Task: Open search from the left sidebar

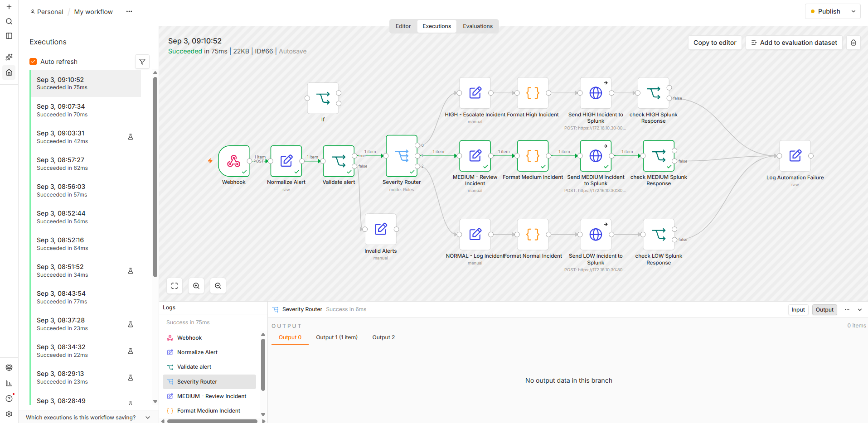Action: point(9,21)
